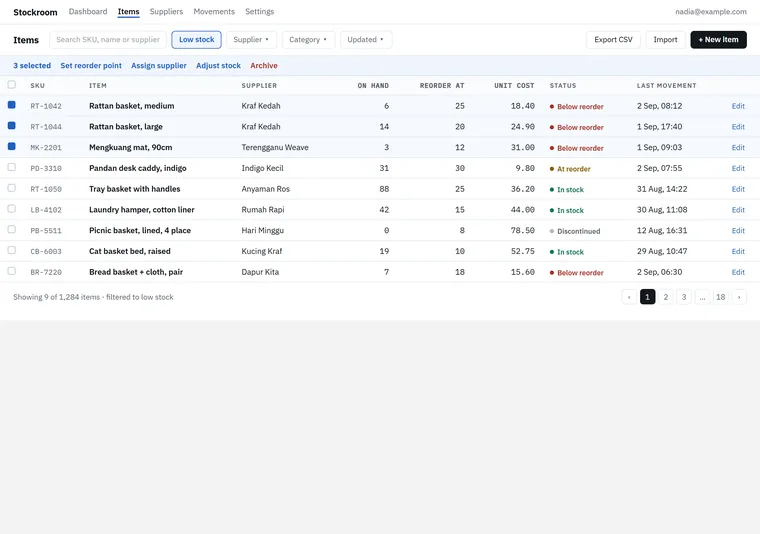Check the RT-1050 row checkbox
The image size is (760, 534).
click(12, 188)
